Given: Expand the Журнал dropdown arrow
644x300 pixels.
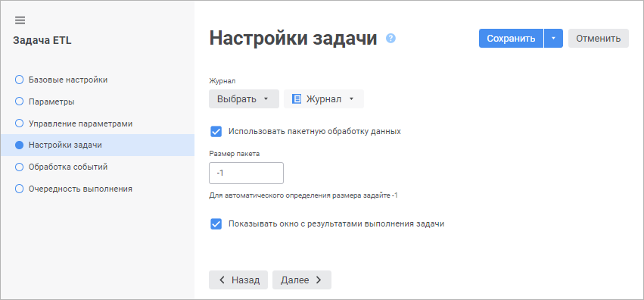Looking at the screenshot, I should point(351,99).
